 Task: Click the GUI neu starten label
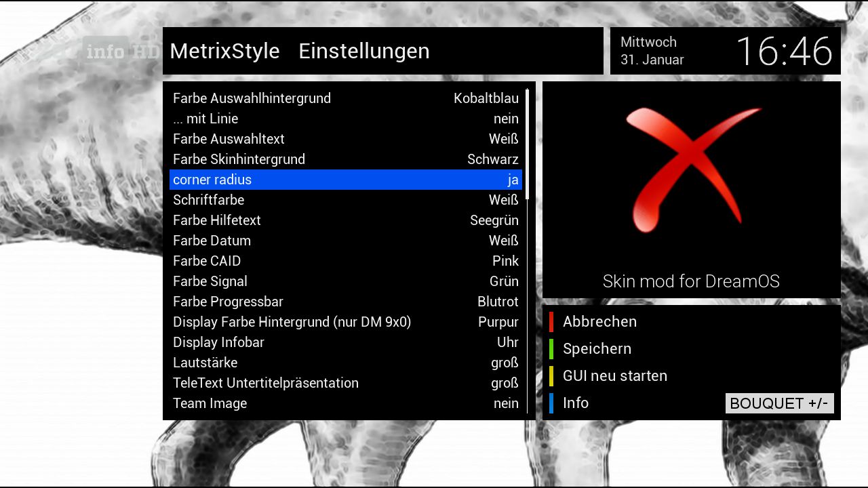coord(614,376)
